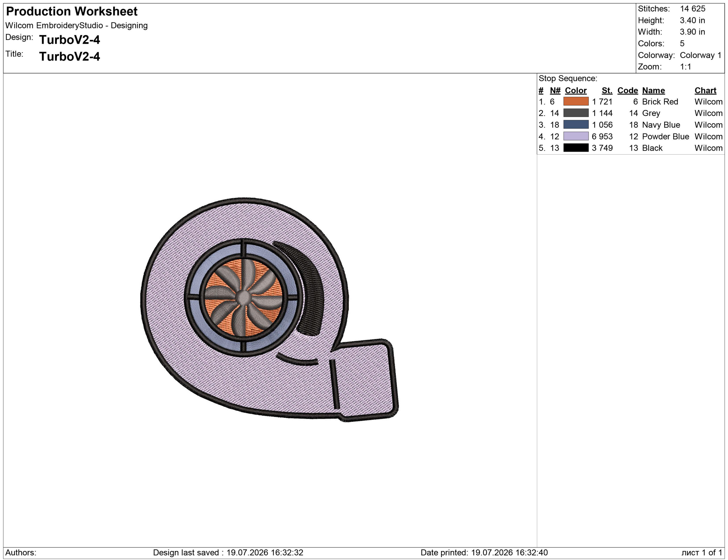Screen dimensions: 728x560
Task: Click the 'Stop Sequence:' label
Action: tap(568, 78)
